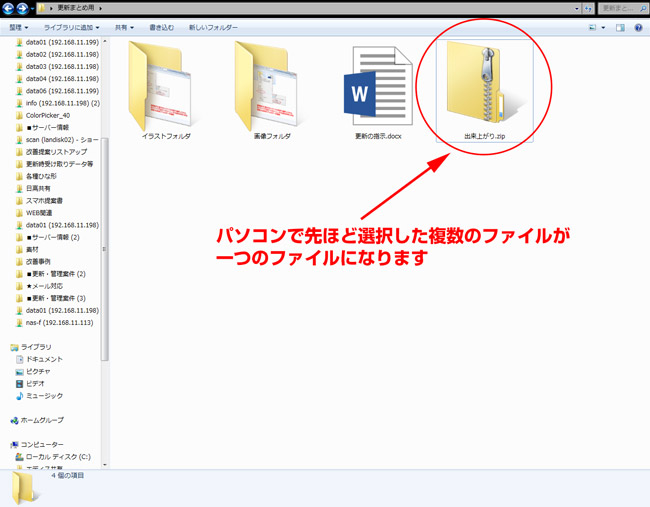The height and width of the screenshot is (507, 650).
Task: Change the view with the view icon
Action: coord(592,27)
